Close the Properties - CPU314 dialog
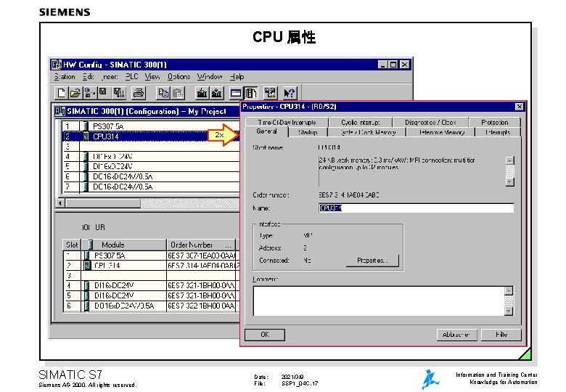 point(519,107)
